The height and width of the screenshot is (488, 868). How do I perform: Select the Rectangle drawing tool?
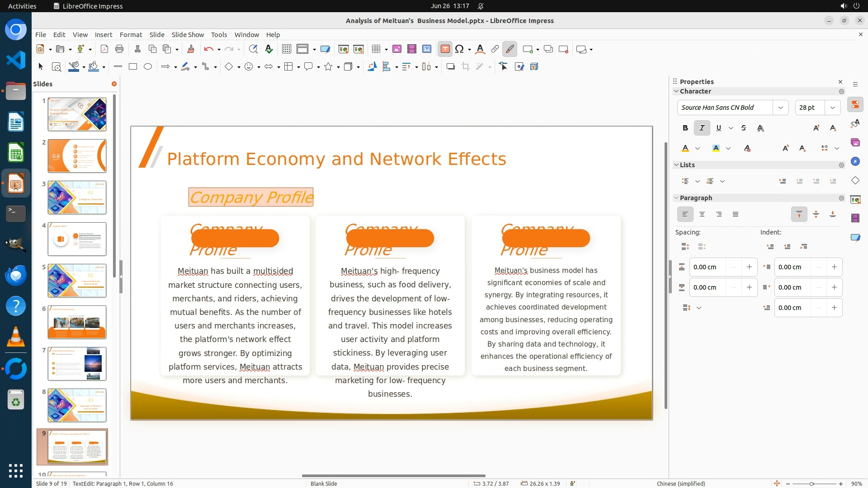[133, 67]
